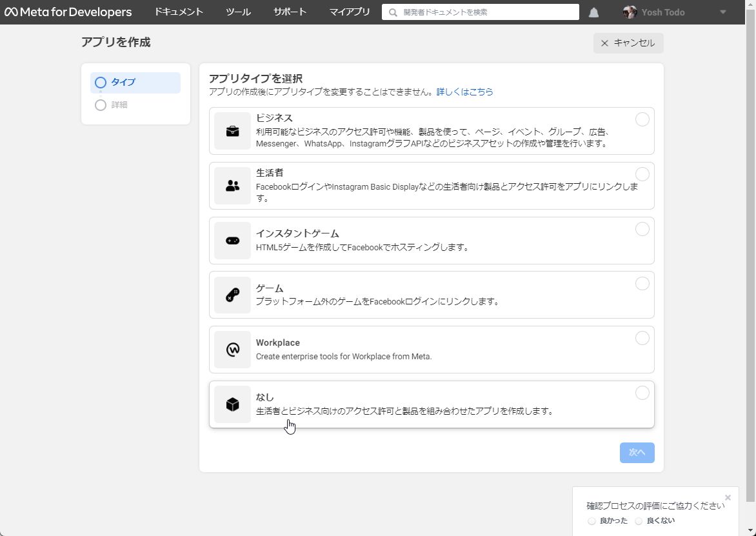
Task: Open the ドキュメント menu
Action: 179,12
